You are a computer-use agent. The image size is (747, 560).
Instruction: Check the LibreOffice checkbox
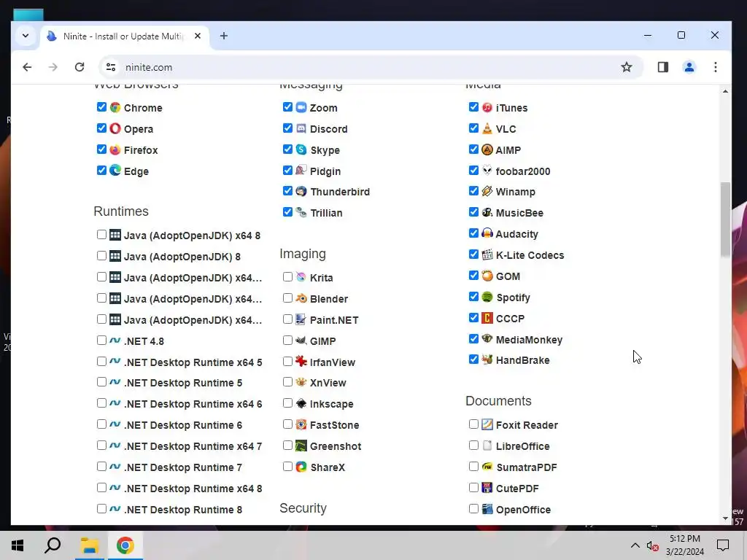[473, 446]
